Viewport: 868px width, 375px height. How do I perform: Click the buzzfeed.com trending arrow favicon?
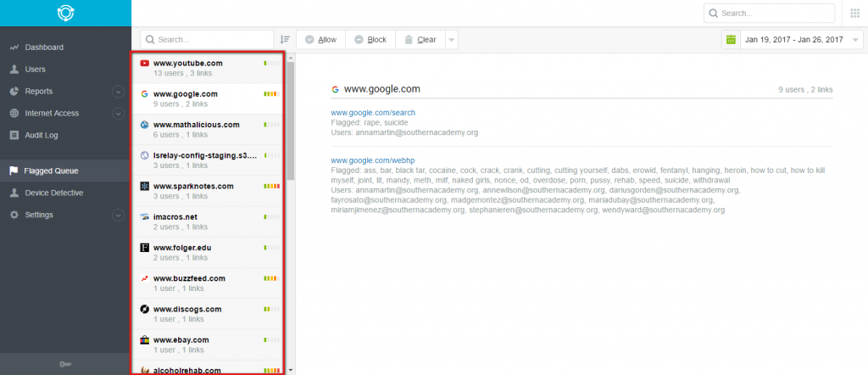coord(144,278)
